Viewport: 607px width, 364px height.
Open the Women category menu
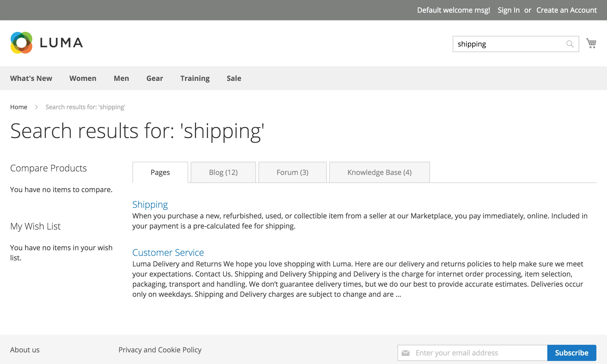coord(83,78)
